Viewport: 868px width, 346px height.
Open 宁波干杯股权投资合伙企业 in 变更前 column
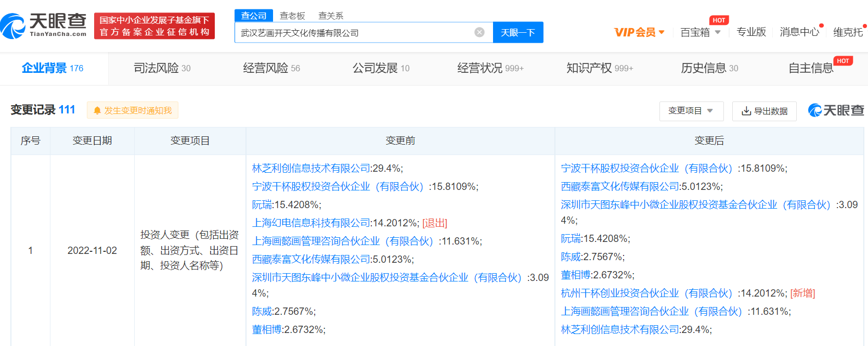pyautogui.click(x=338, y=186)
